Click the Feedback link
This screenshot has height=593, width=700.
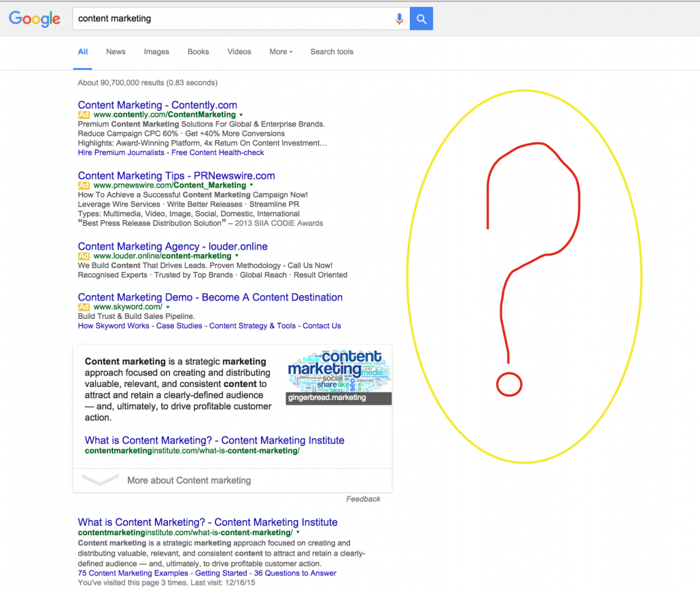click(364, 498)
